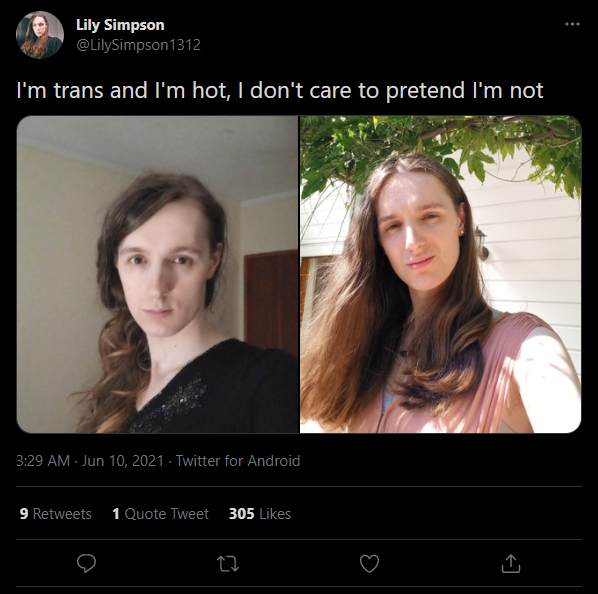The width and height of the screenshot is (598, 594).
Task: Like the tweet with the heart icon
Action: [x=370, y=563]
